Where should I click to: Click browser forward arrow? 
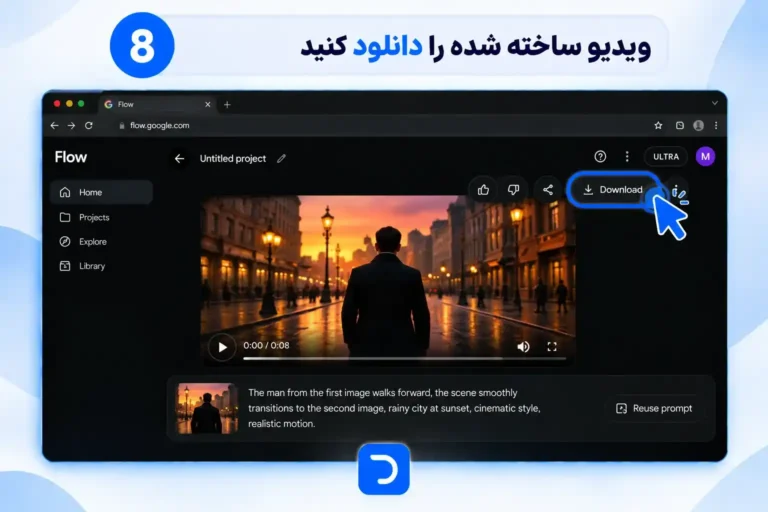pyautogui.click(x=72, y=125)
